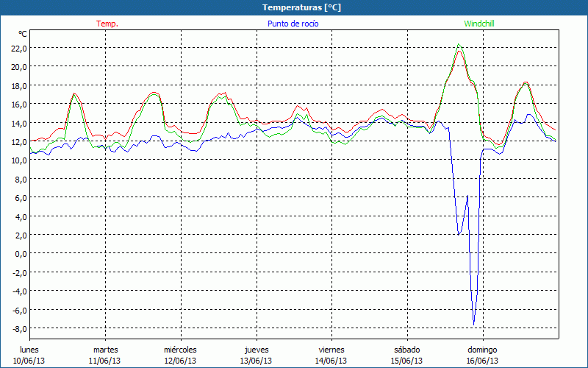This screenshot has height=368, width=588.
Task: Select the 16/06/13 date label
Action: 482,361
